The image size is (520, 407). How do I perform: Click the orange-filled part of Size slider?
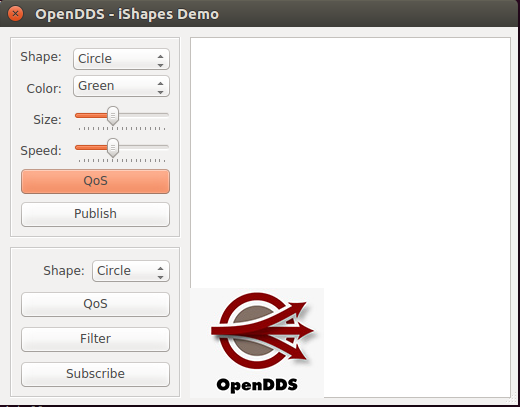pos(92,115)
